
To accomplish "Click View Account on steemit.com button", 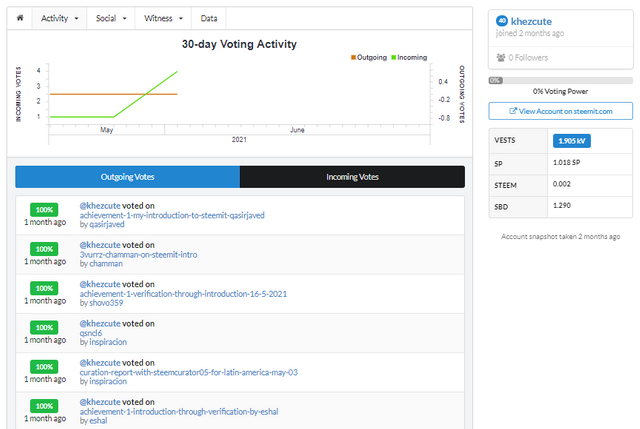I will 560,111.
